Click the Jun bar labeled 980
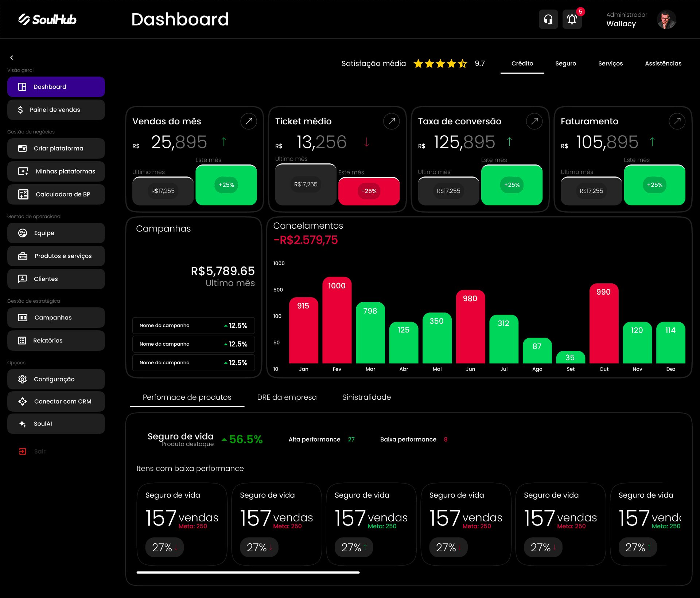This screenshot has width=700, height=598. click(x=470, y=327)
